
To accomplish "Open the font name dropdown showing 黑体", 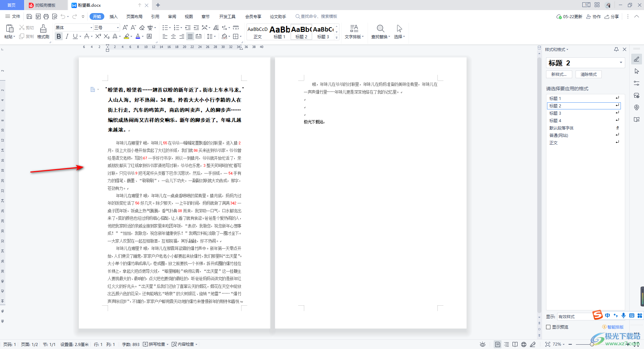I will 91,28.
